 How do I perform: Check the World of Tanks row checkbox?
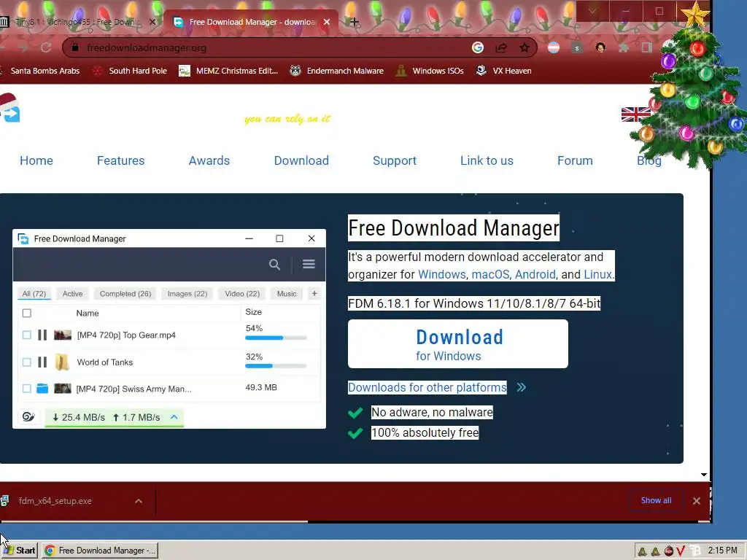coord(27,362)
